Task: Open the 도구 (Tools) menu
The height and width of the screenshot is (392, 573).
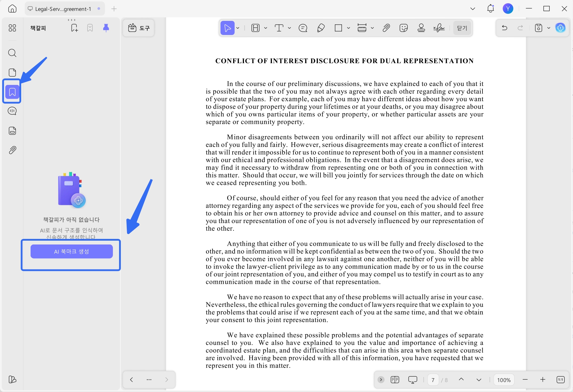Action: pyautogui.click(x=138, y=28)
